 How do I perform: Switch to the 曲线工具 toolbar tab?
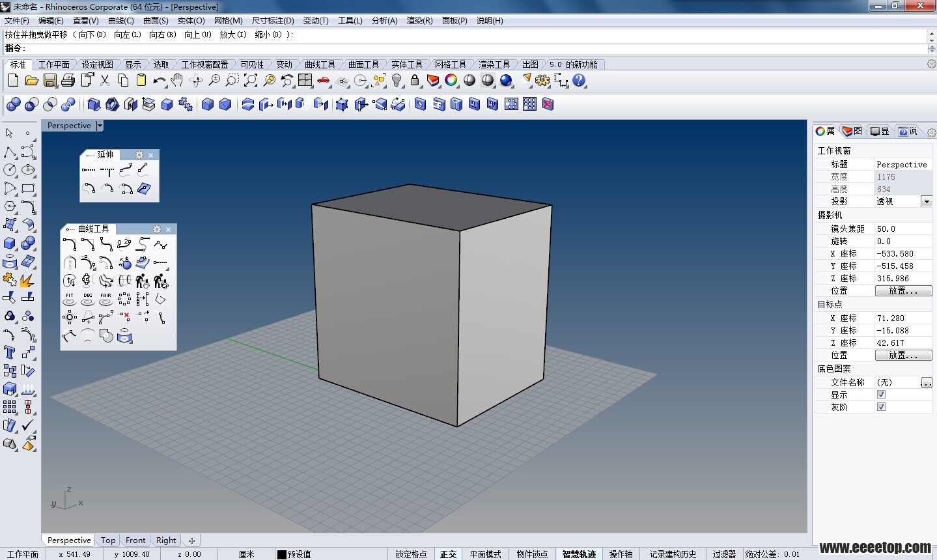[x=320, y=64]
